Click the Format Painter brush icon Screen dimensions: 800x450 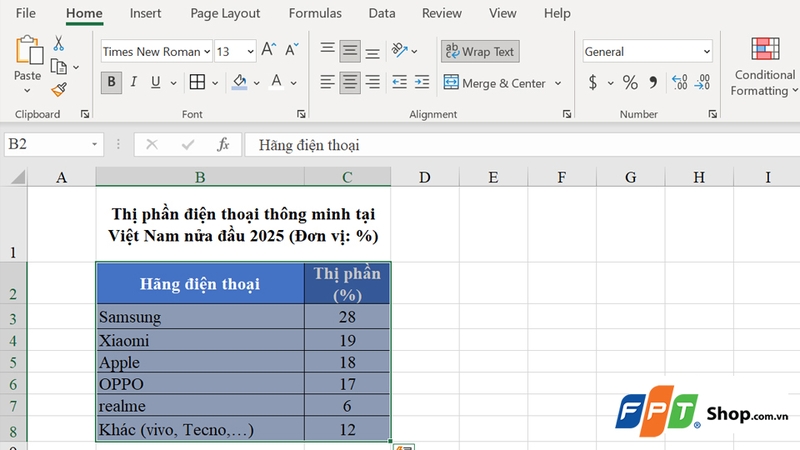pos(58,89)
